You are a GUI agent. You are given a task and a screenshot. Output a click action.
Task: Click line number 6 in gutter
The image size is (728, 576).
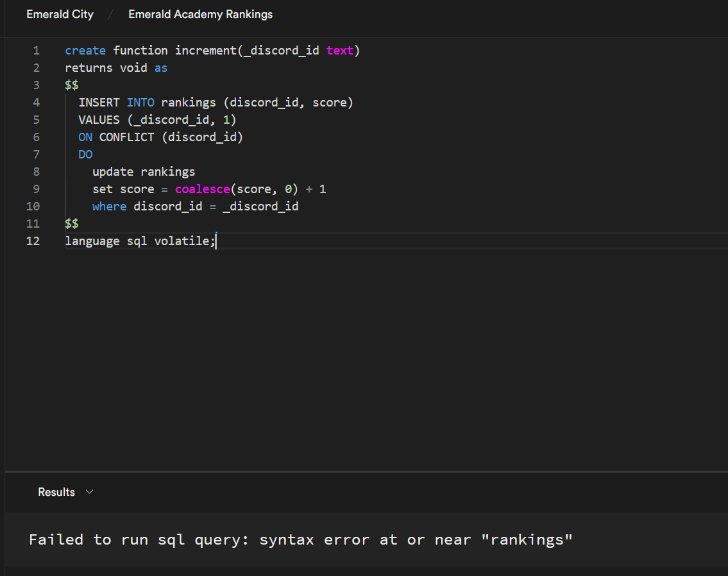36,137
